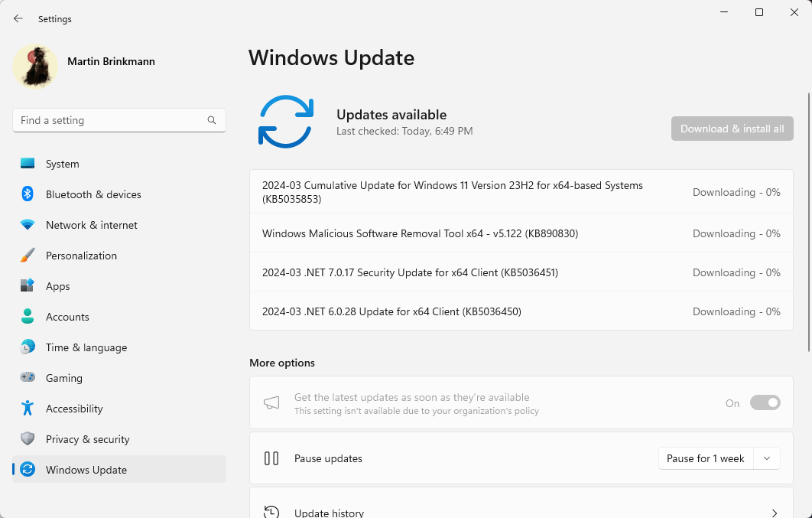This screenshot has height=518, width=812.
Task: Click the Bluetooth icon in sidebar
Action: point(28,194)
